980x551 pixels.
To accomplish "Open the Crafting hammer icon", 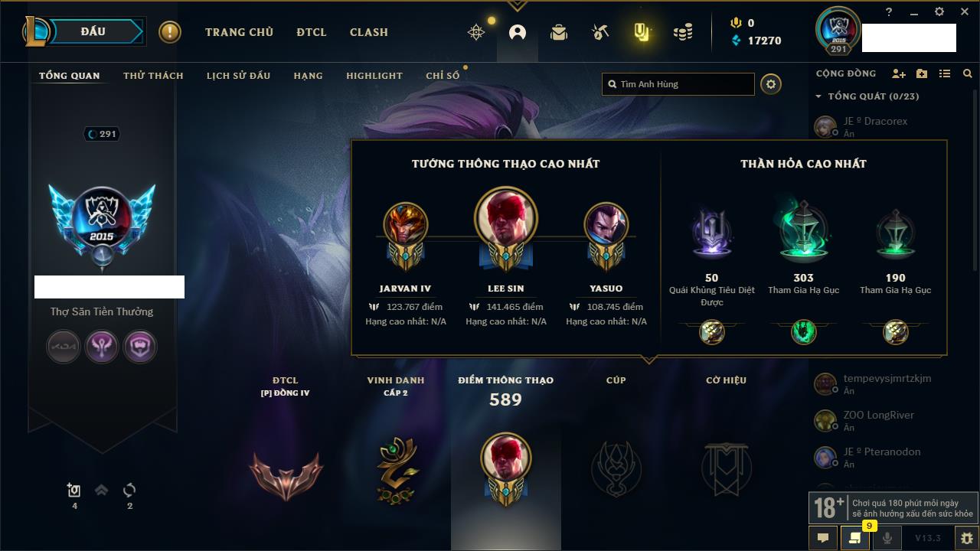I will pyautogui.click(x=600, y=32).
